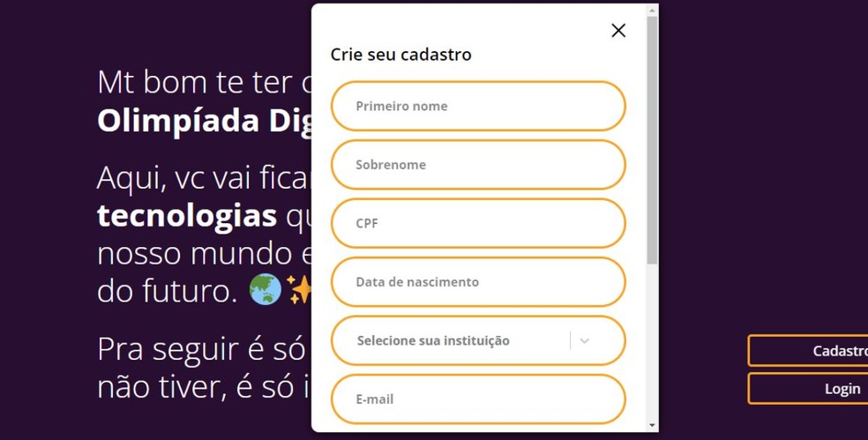Click the sparkles emoji icon

[x=299, y=290]
